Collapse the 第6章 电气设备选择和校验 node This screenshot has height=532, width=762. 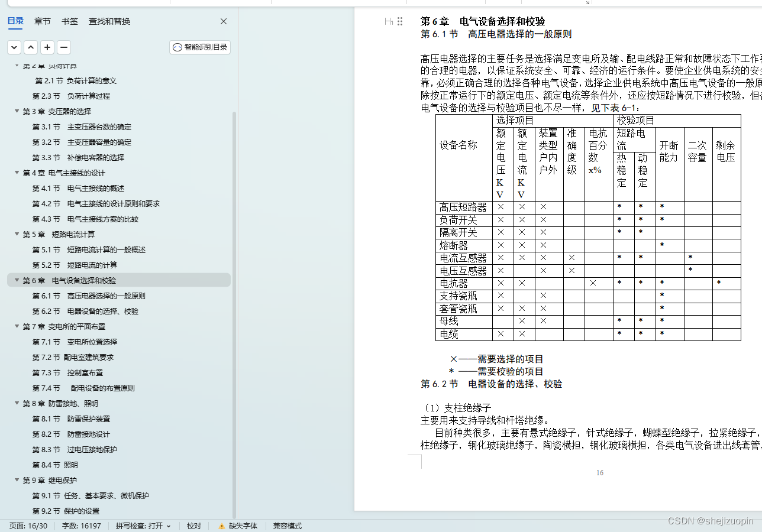[17, 280]
